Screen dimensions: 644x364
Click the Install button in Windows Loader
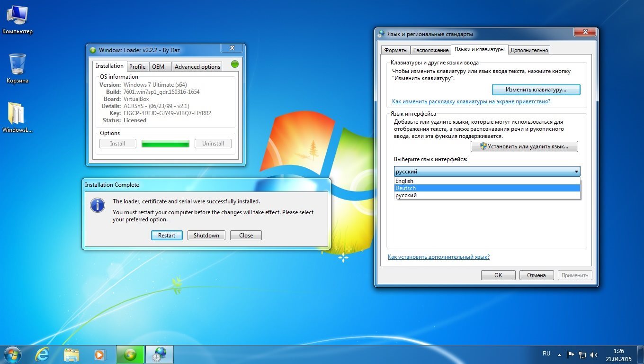click(117, 144)
